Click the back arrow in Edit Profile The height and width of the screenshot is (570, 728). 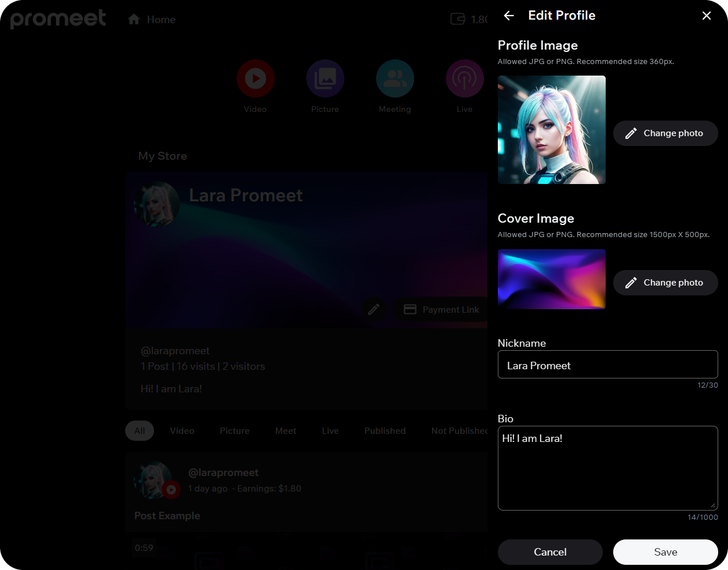pos(509,16)
